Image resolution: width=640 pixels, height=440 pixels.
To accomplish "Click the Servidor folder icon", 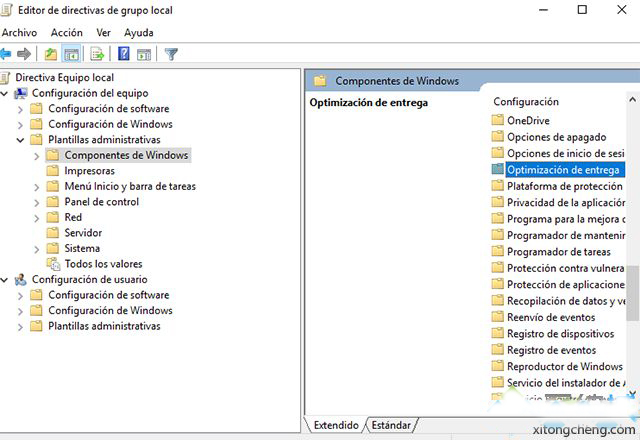I will pyautogui.click(x=52, y=233).
